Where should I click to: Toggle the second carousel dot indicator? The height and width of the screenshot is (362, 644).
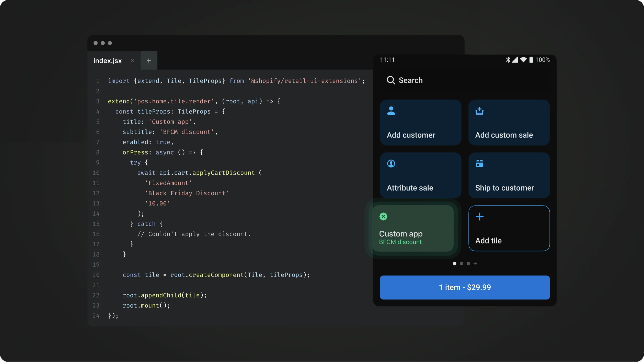(x=461, y=264)
